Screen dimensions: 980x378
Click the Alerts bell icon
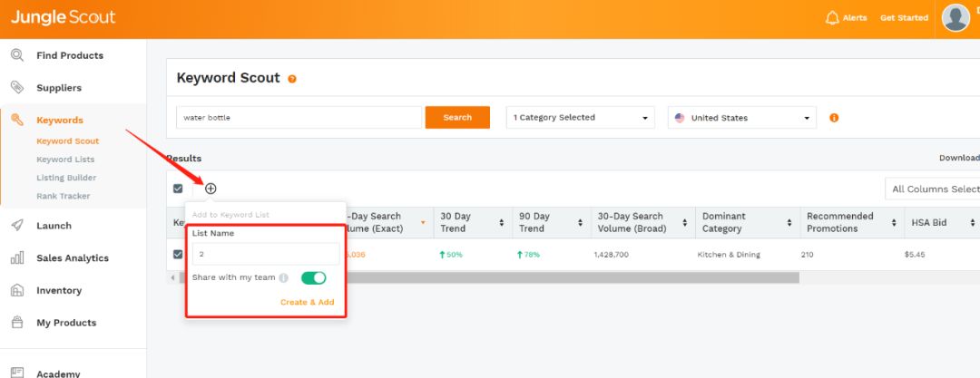coord(832,18)
